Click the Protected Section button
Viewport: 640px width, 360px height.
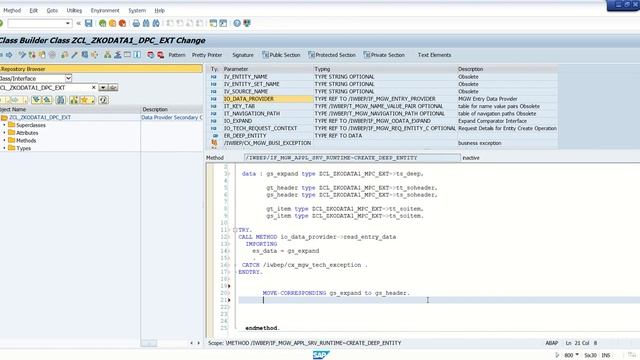click(x=332, y=55)
